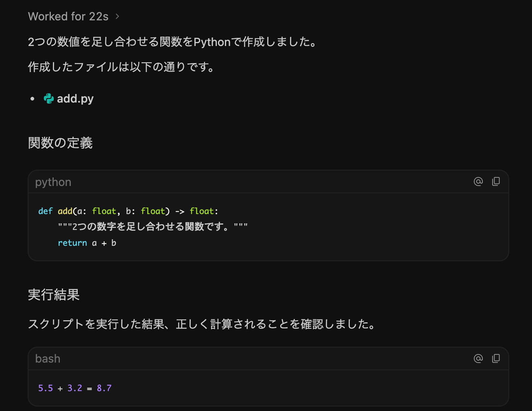Viewport: 532px width, 411px height.
Task: Open the add.py file link
Action: [x=75, y=98]
